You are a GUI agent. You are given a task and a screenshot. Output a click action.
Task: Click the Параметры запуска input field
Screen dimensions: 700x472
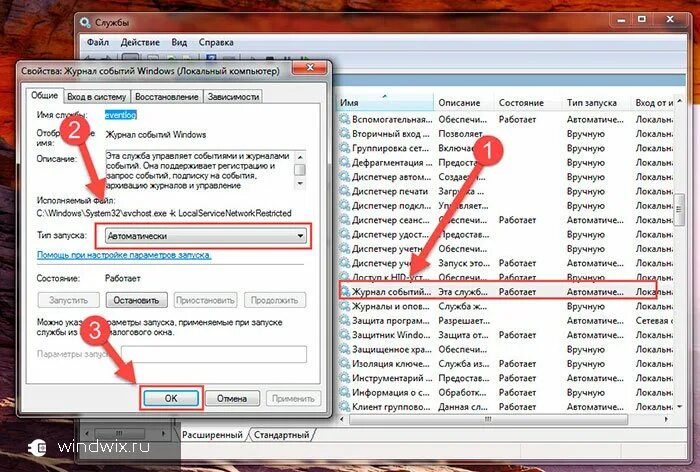click(214, 354)
